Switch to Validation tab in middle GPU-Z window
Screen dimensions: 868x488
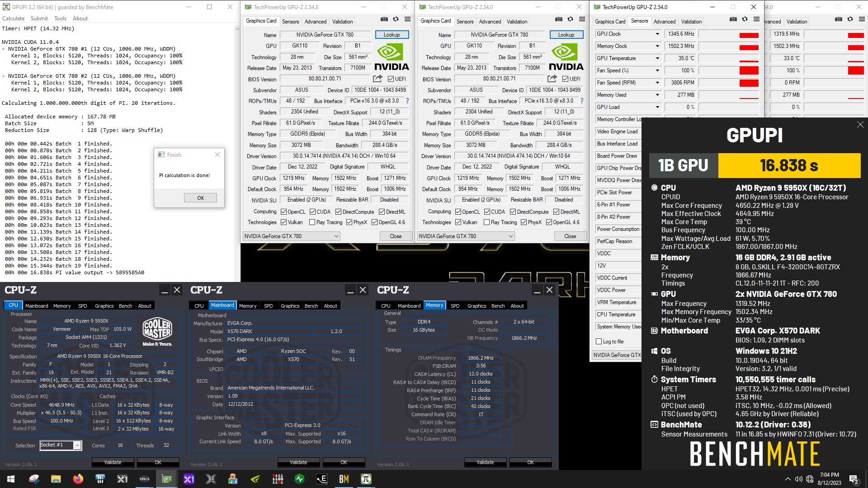point(517,21)
